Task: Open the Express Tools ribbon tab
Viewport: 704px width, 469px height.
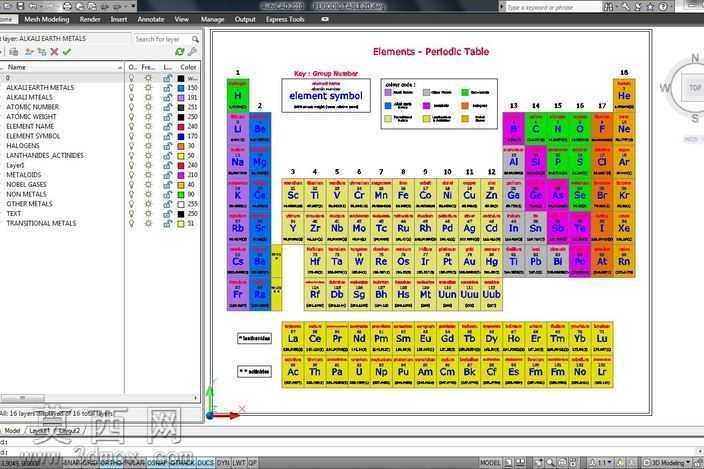Action: pyautogui.click(x=285, y=19)
